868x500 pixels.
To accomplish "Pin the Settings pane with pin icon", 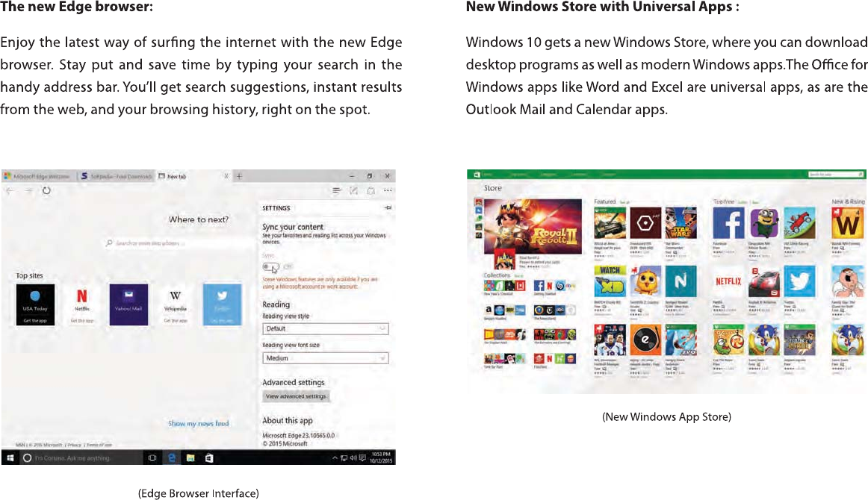I will [x=388, y=208].
